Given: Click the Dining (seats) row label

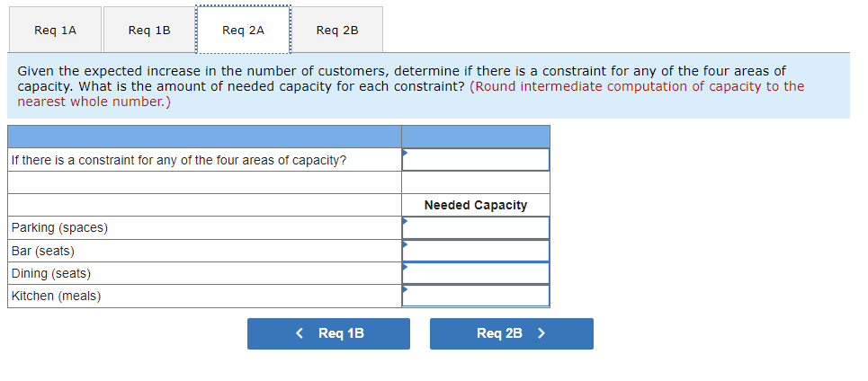Looking at the screenshot, I should [x=51, y=273].
